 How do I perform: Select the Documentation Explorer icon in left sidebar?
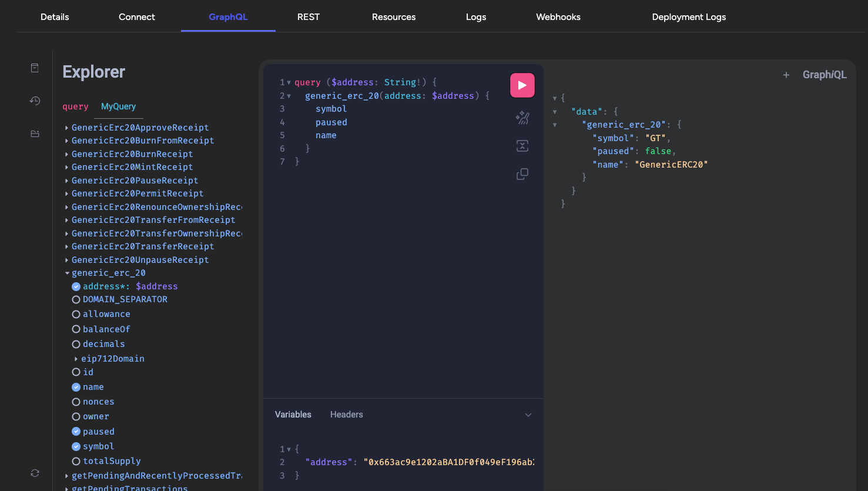coord(34,68)
